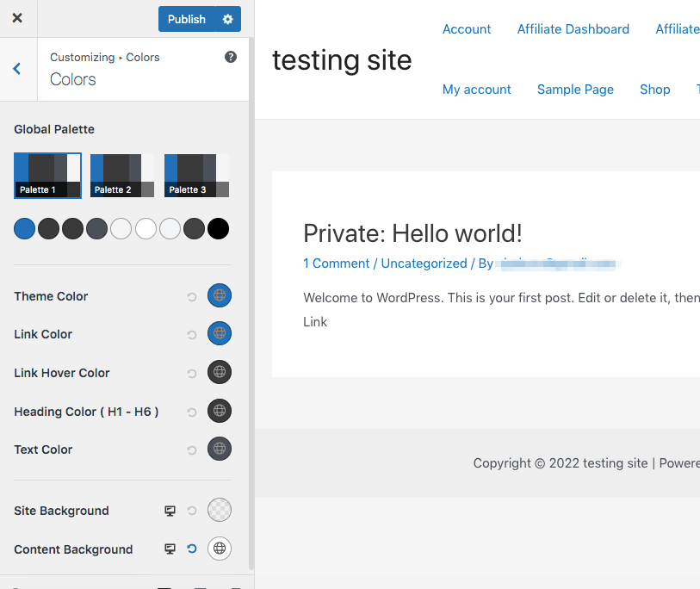This screenshot has height=589, width=700.
Task: Reset the Content Background color
Action: pos(192,549)
